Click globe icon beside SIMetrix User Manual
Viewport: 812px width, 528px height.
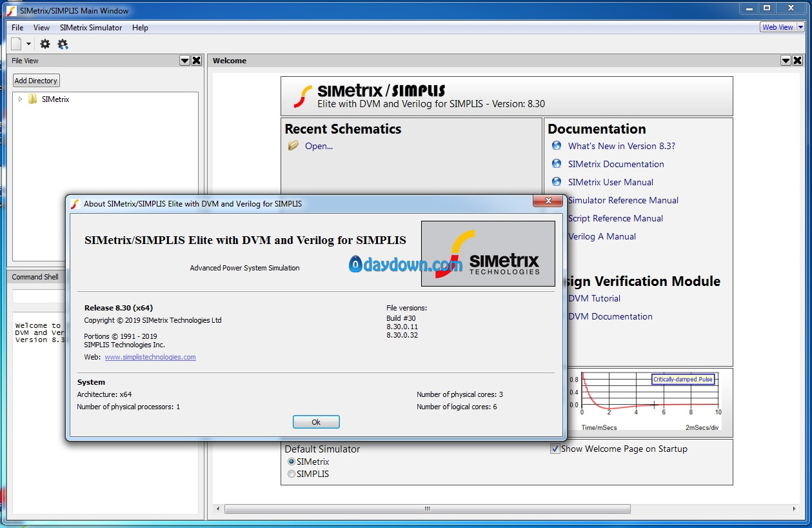(x=557, y=182)
